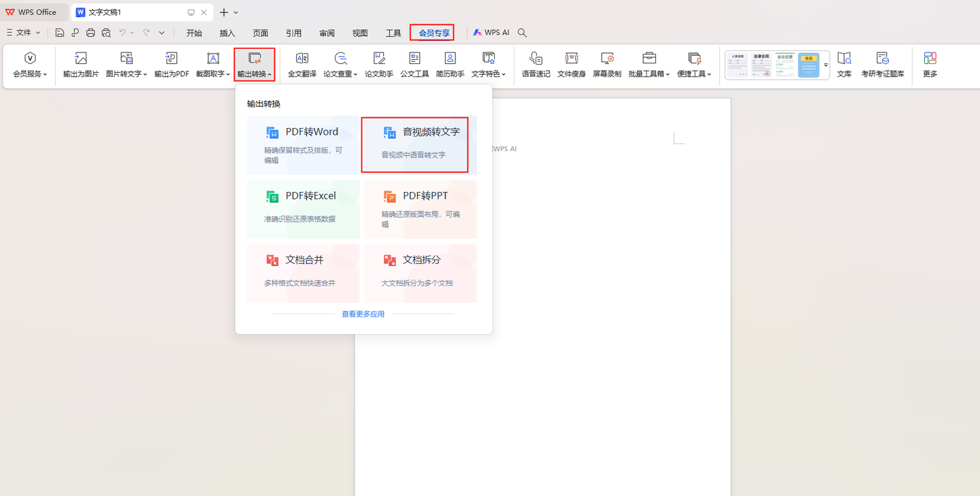The image size is (980, 496).
Task: Close the 文字文稿1 document tab
Action: [203, 12]
